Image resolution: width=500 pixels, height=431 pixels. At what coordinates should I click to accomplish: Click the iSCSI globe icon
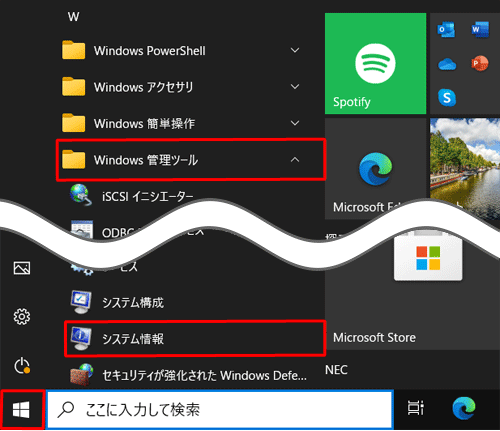pyautogui.click(x=80, y=195)
